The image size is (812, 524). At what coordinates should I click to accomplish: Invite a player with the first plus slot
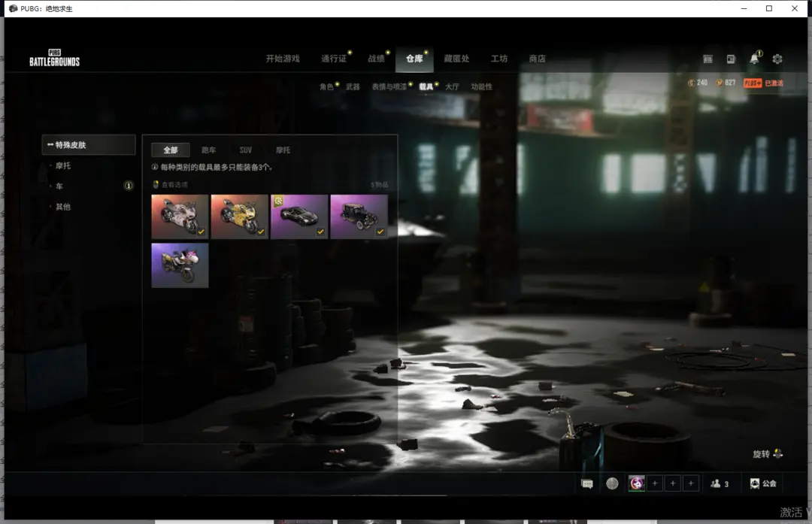[655, 483]
